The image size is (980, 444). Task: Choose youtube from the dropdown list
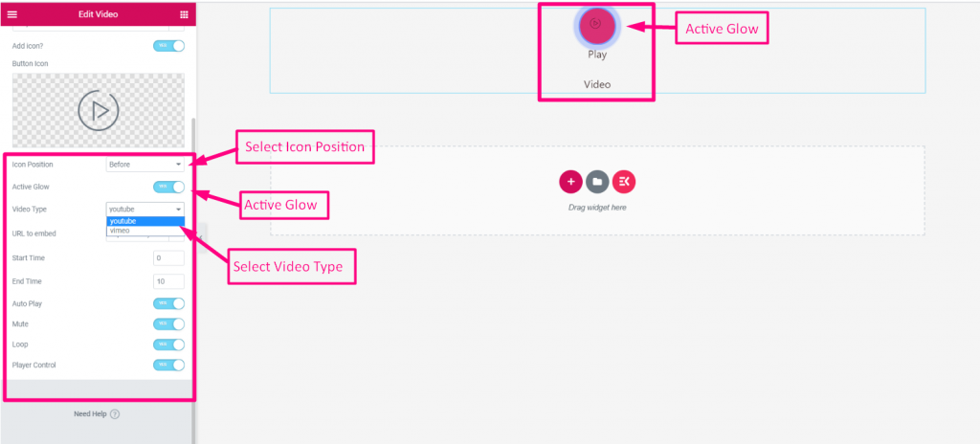[x=145, y=221]
